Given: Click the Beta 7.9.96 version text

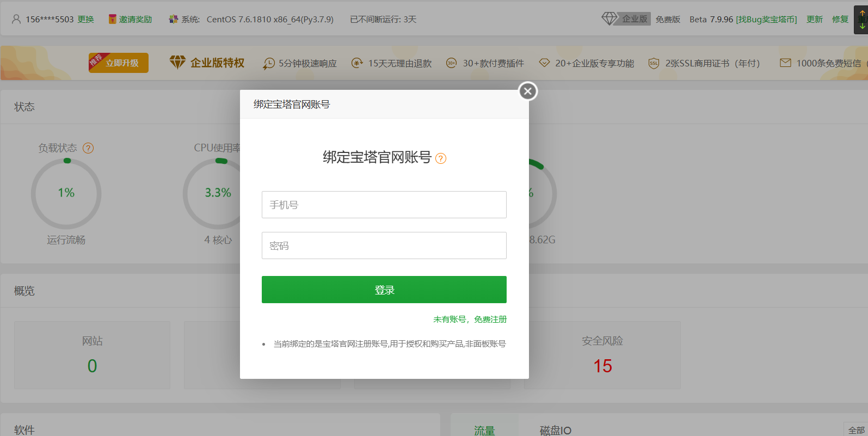Looking at the screenshot, I should click(x=711, y=20).
